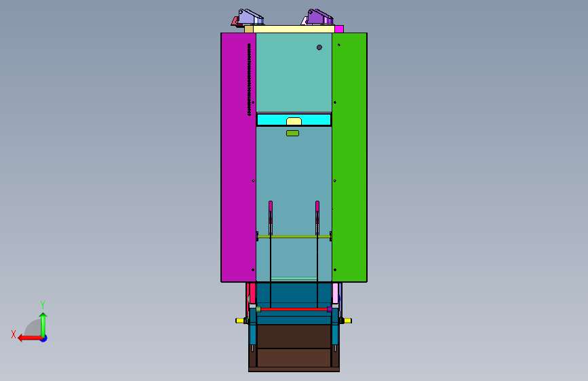Select the left yellow pin at bottom

pyautogui.click(x=239, y=321)
